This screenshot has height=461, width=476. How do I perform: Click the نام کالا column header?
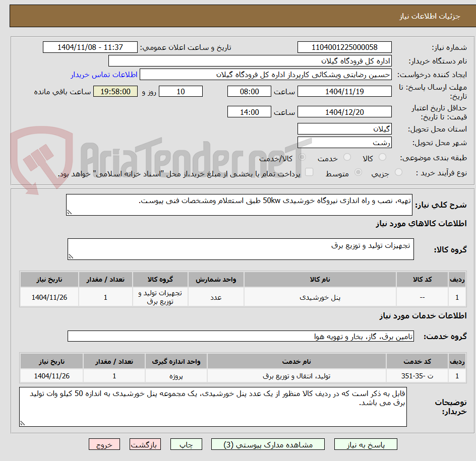coord(320,279)
